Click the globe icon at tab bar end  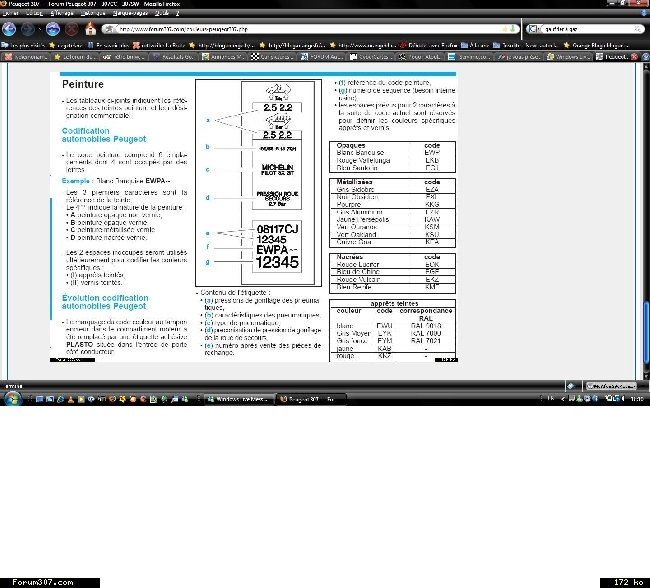(645, 57)
